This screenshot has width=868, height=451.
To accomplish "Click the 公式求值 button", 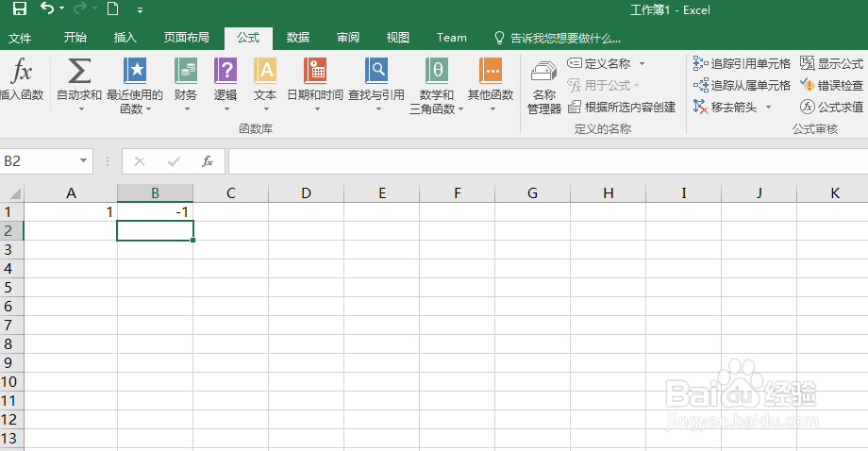I will [x=831, y=107].
